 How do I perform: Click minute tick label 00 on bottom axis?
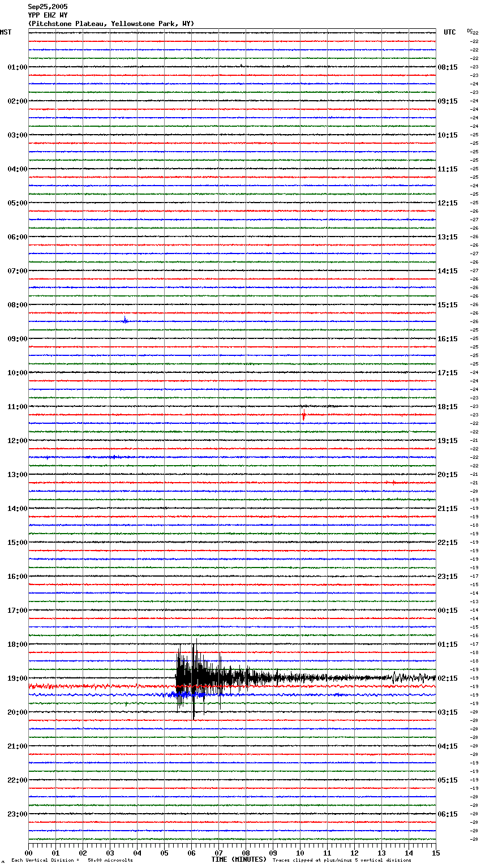28,853
